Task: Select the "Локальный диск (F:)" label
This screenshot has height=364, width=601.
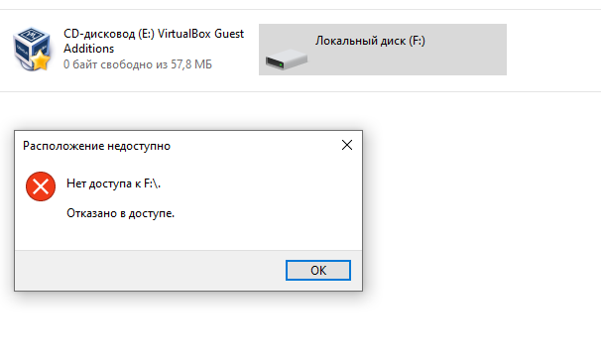Action: (370, 41)
